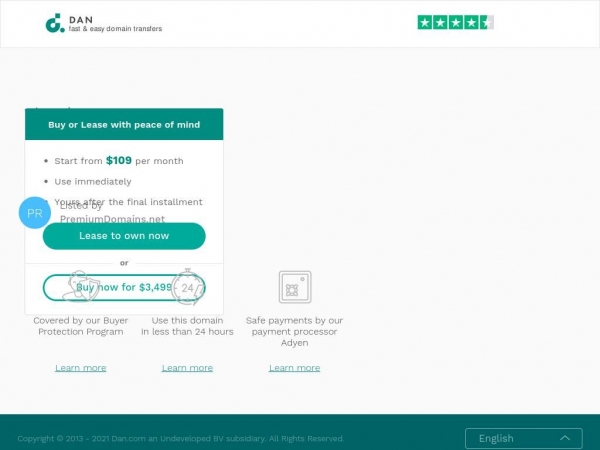Viewport: 600px width, 450px height.
Task: Click the 24-hour stopwatch icon
Action: point(188,287)
